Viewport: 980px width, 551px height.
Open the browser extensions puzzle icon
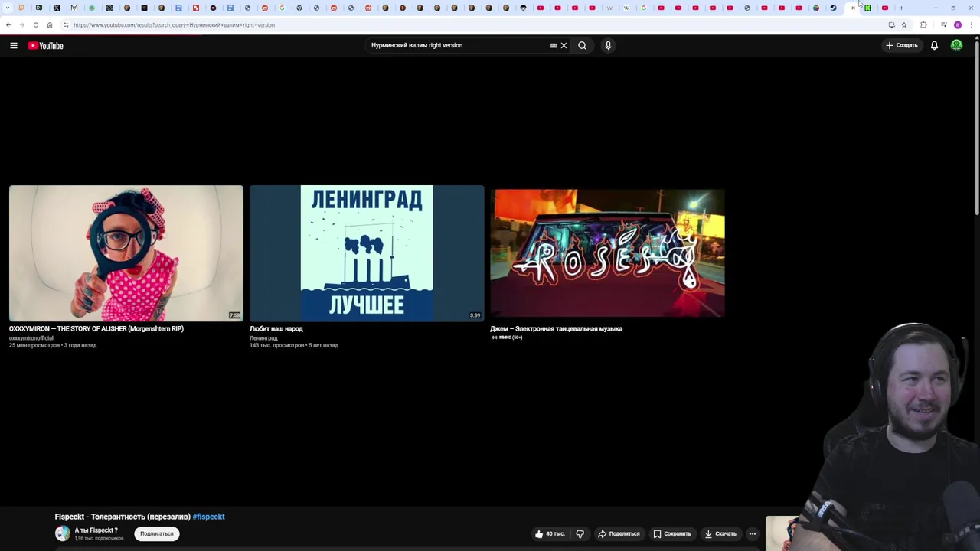tap(923, 24)
